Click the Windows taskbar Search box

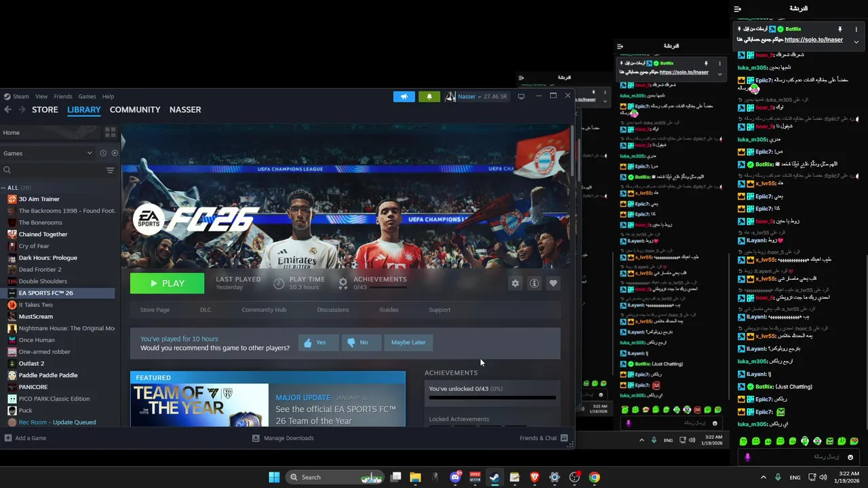coord(335,477)
